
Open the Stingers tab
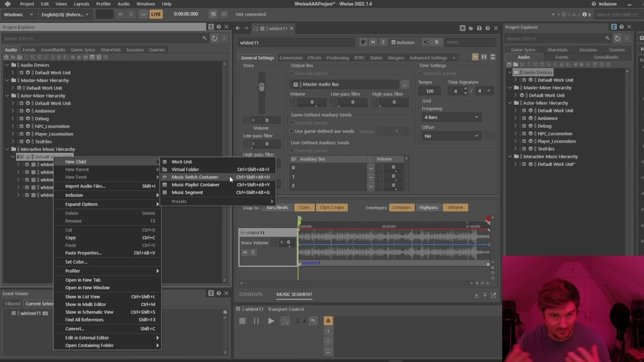396,58
